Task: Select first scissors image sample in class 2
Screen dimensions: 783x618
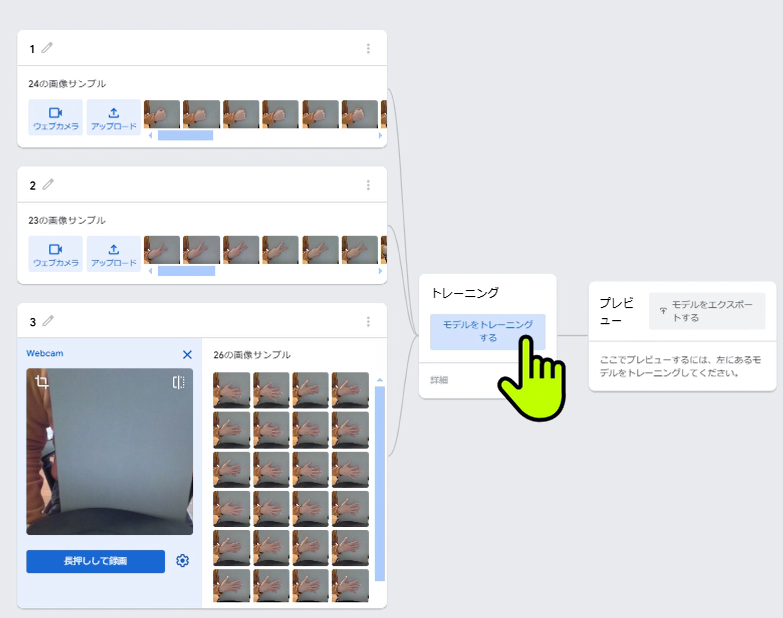Action: point(162,250)
